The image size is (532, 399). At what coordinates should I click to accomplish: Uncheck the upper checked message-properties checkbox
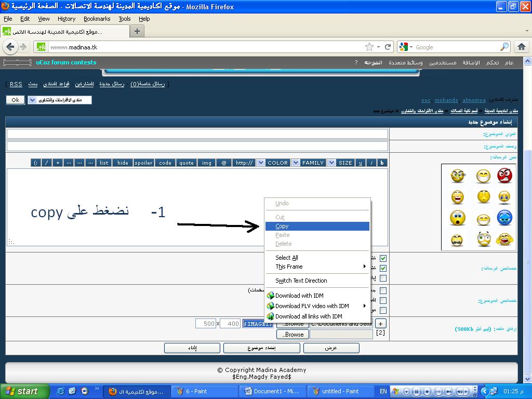(383, 258)
